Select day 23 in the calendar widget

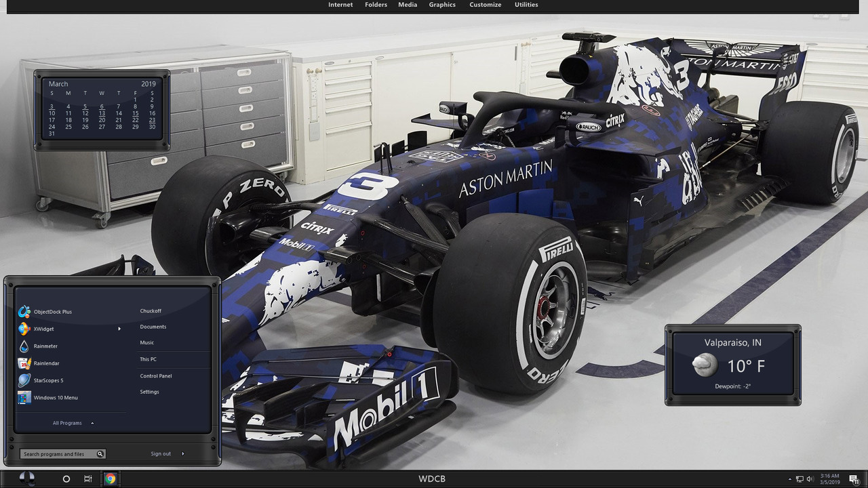(x=152, y=120)
